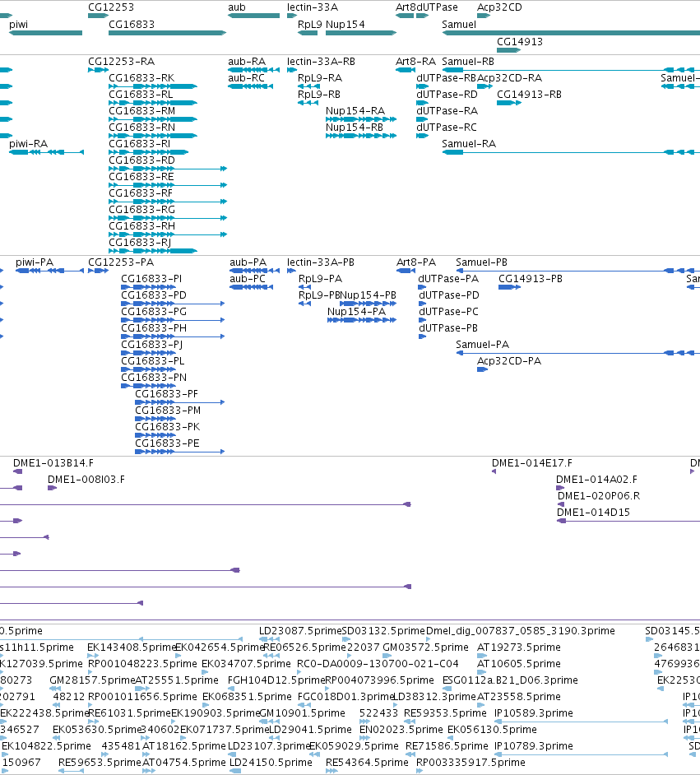
Task: Select EST IP10789.3prime
Action: point(534,745)
